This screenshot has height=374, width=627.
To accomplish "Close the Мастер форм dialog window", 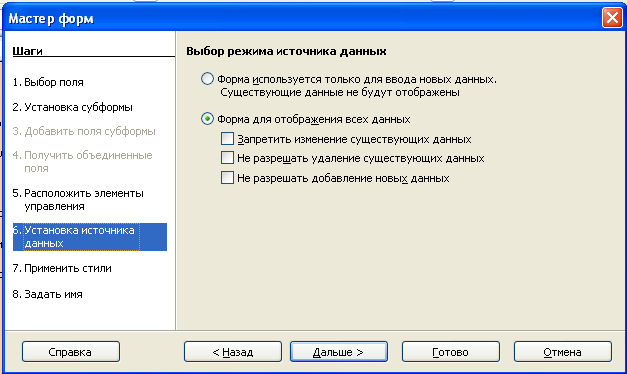I will click(612, 18).
